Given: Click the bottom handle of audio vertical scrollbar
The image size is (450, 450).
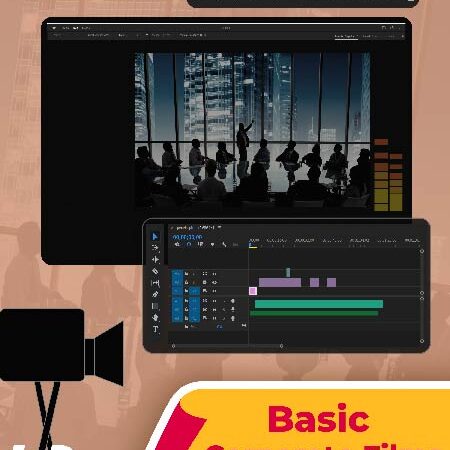Looking at the screenshot, I should point(422,341).
